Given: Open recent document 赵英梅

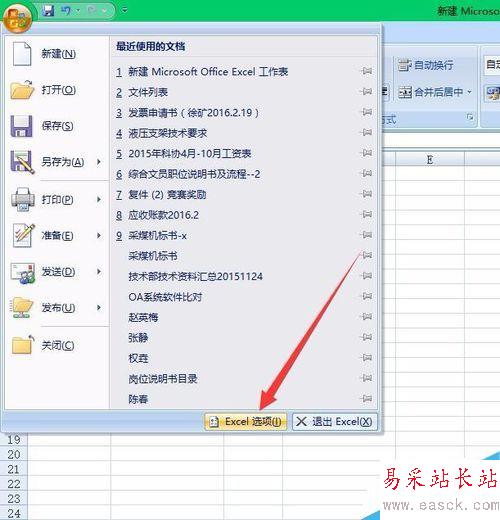Looking at the screenshot, I should click(x=143, y=318).
